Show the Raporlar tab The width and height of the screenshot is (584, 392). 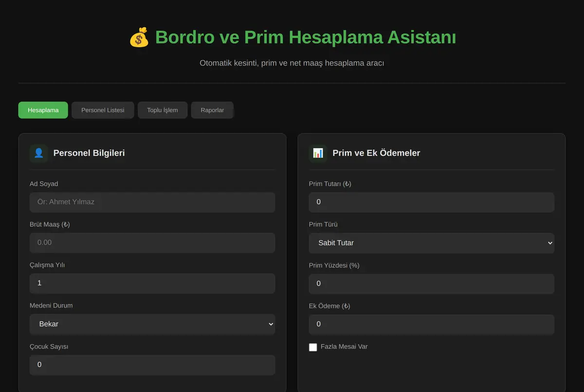[212, 110]
